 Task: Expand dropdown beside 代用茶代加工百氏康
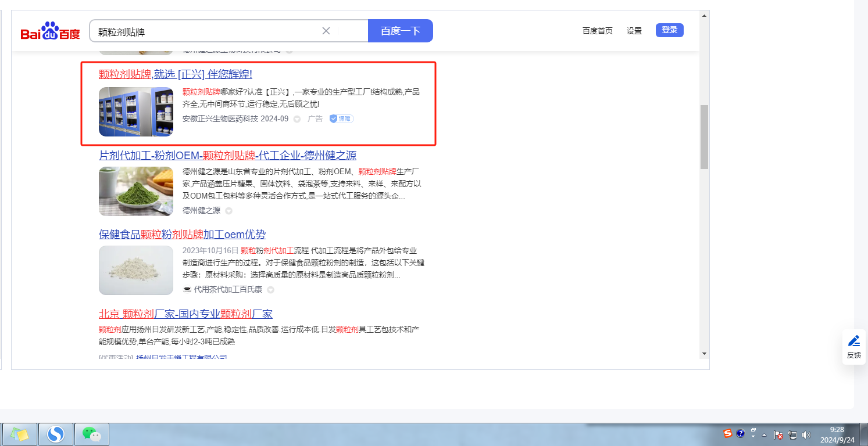pyautogui.click(x=270, y=290)
